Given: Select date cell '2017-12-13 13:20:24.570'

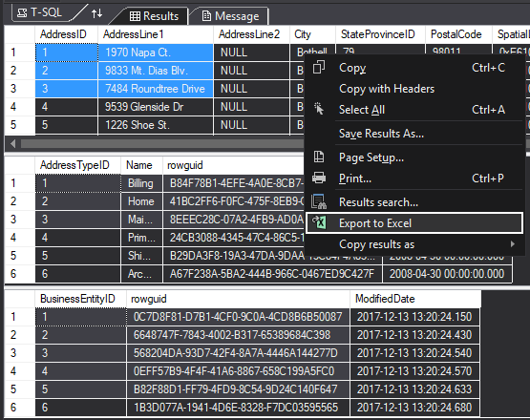Looking at the screenshot, I should click(x=415, y=371).
